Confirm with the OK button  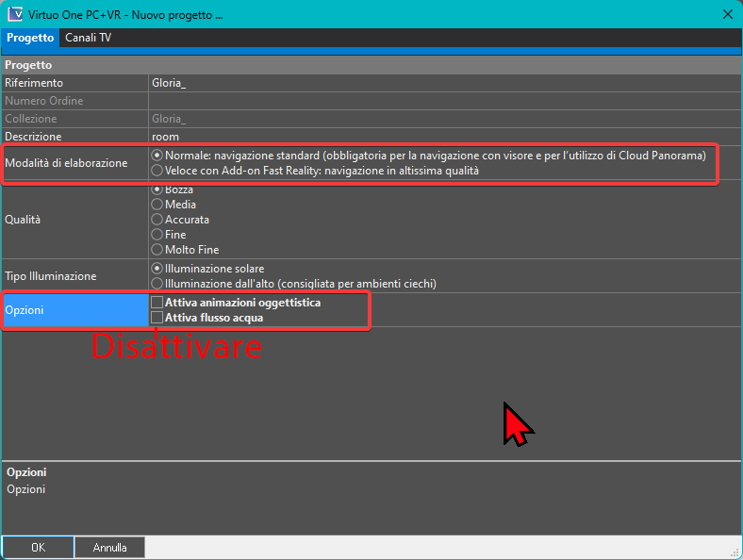pos(38,547)
